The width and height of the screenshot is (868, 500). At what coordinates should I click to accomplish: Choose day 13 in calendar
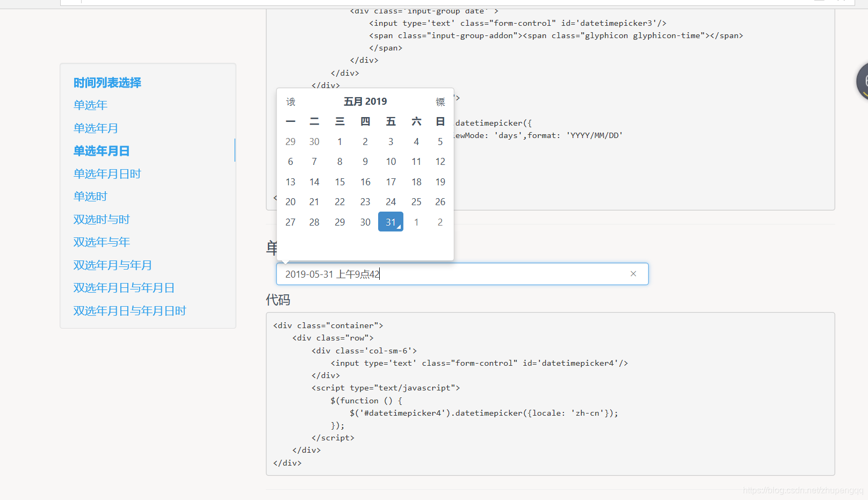[x=291, y=182]
